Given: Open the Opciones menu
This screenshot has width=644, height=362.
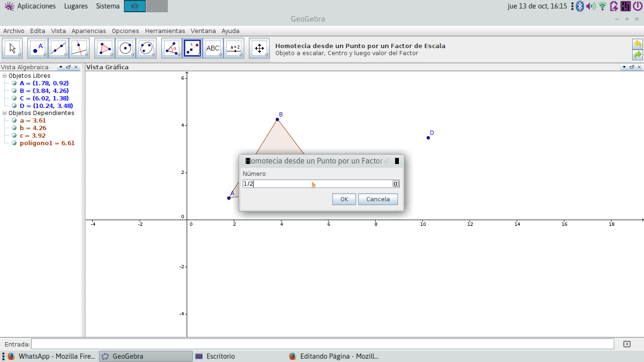Looking at the screenshot, I should pos(125,31).
